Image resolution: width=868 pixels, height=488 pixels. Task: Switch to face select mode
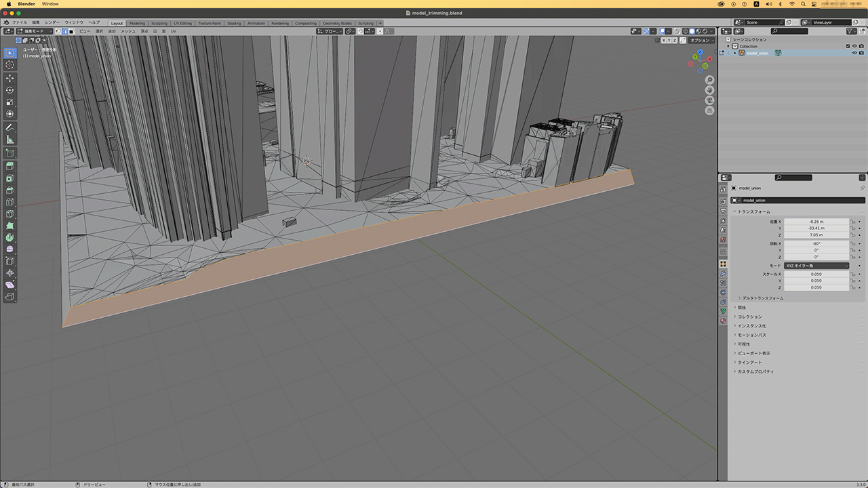(71, 31)
